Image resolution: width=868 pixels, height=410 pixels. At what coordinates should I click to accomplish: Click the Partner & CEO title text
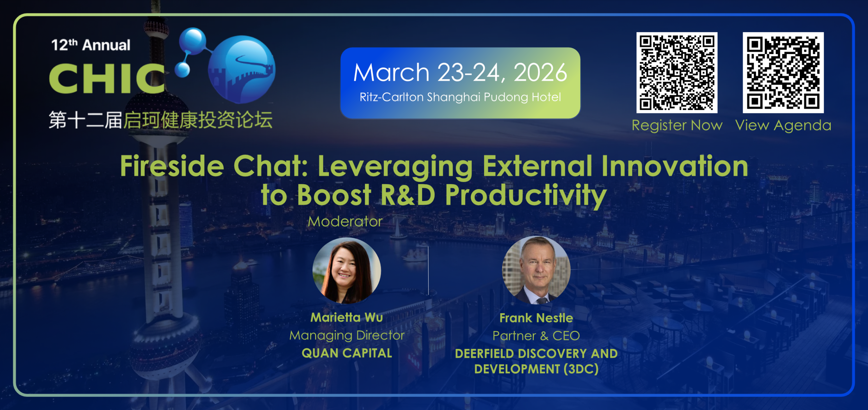pyautogui.click(x=536, y=336)
